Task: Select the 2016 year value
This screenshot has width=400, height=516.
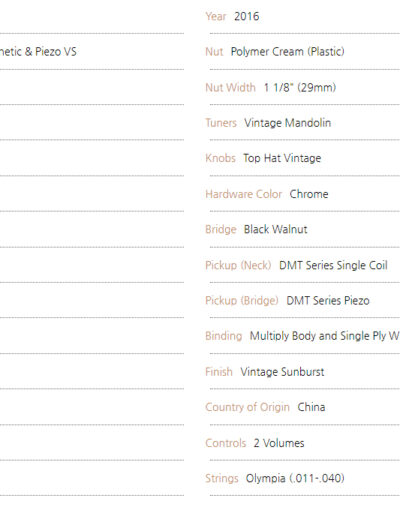Action: (246, 16)
